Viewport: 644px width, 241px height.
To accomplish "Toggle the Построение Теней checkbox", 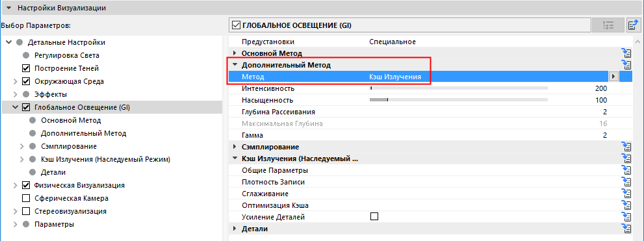I will click(x=26, y=68).
